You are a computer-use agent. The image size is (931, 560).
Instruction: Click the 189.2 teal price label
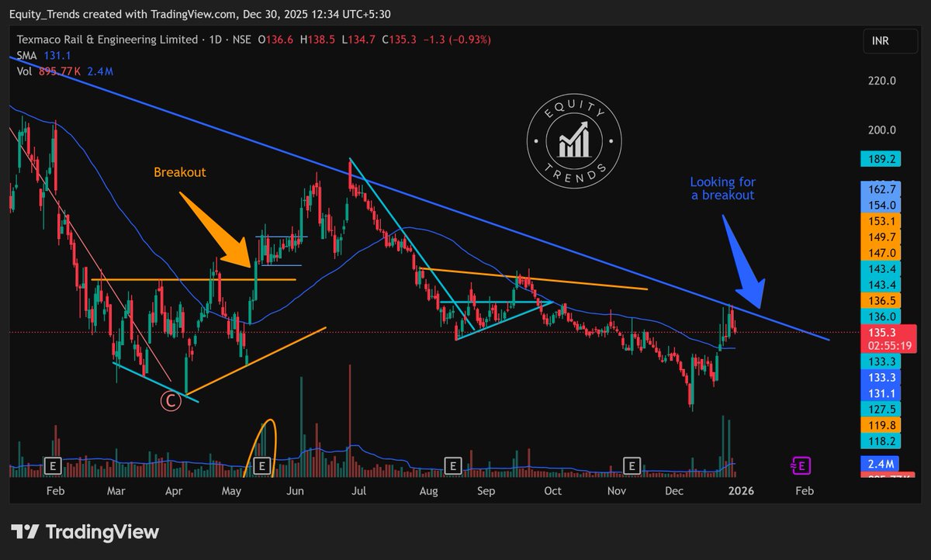880,159
